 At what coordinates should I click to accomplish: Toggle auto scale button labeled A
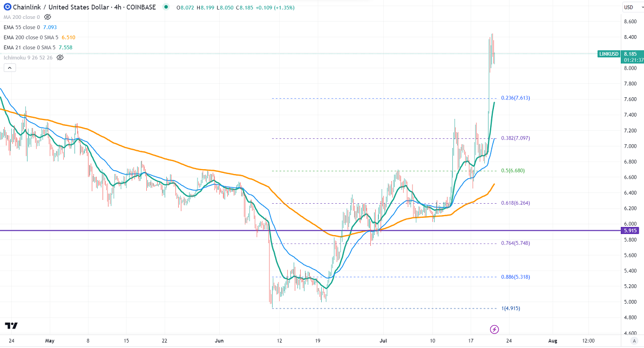tap(635, 340)
